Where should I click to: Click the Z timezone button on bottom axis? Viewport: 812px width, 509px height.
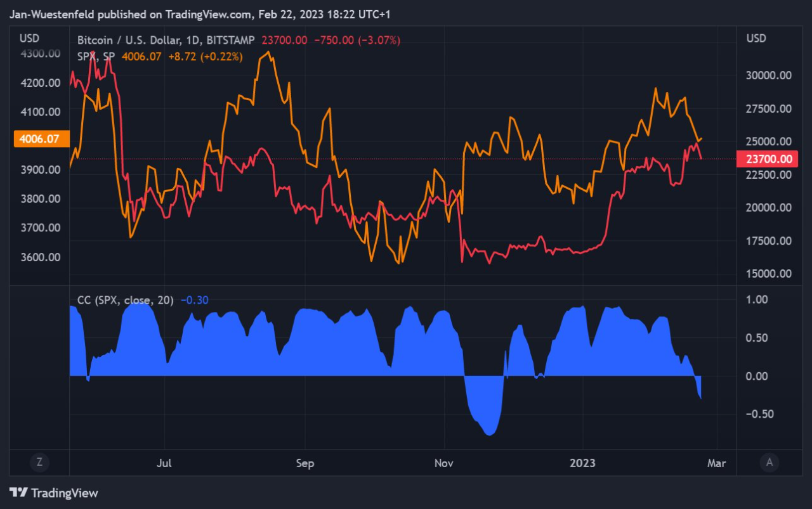[x=39, y=463]
